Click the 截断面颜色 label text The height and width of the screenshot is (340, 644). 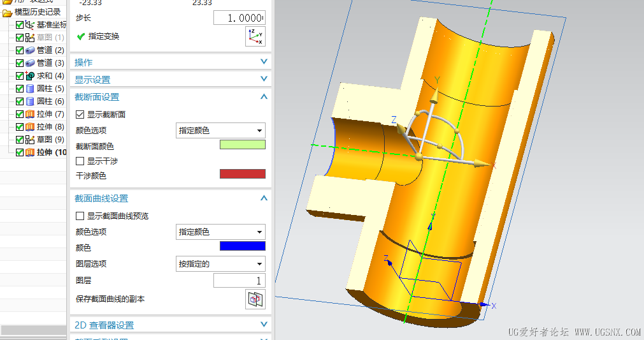(95, 146)
